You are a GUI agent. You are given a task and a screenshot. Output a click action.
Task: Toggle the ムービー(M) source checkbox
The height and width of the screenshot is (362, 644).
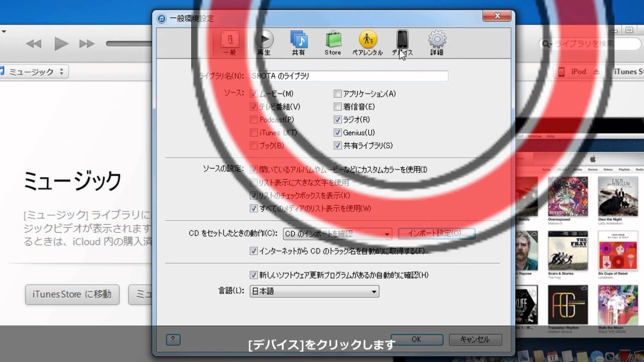pos(254,94)
